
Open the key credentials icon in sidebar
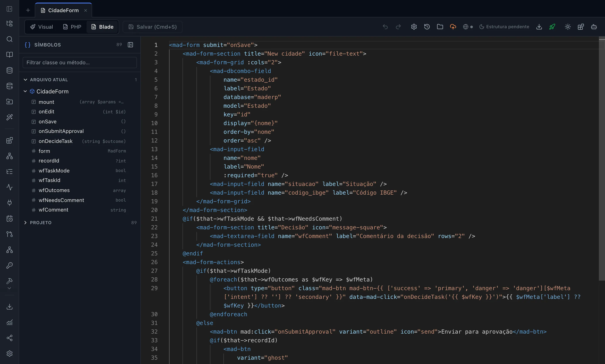(x=9, y=265)
